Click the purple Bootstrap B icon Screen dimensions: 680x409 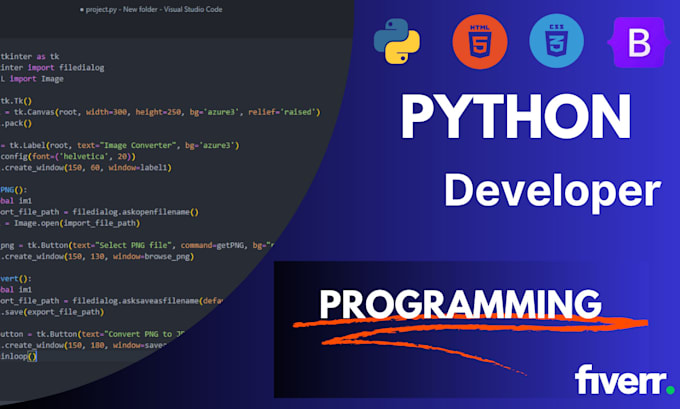point(638,43)
